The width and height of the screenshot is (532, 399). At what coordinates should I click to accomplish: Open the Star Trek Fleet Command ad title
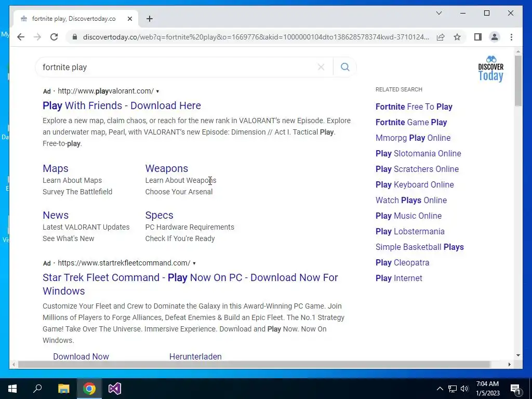click(190, 284)
